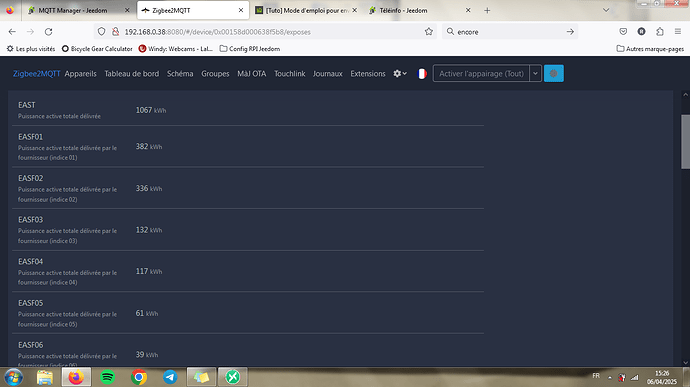This screenshot has height=387, width=690.
Task: Open the Schéma network map
Action: pos(180,74)
